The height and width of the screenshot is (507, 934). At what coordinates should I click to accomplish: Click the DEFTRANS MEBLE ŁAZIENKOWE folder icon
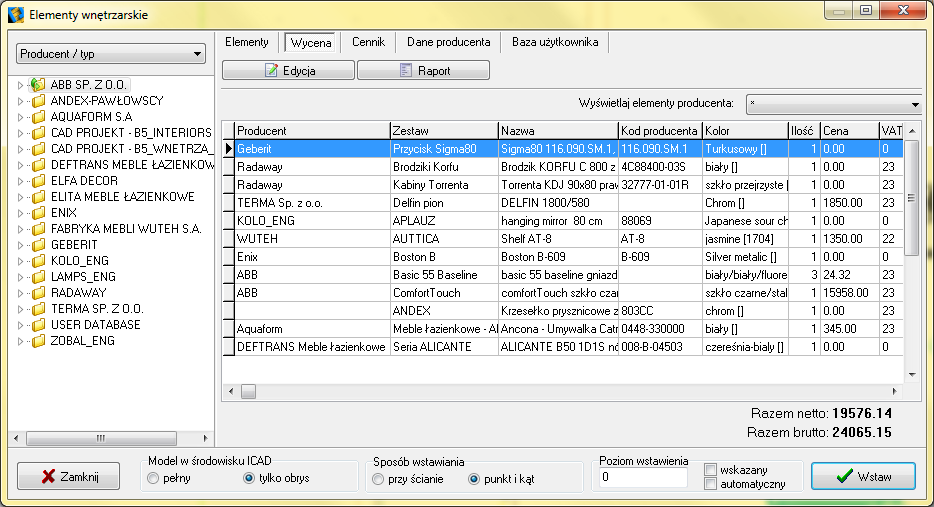tap(38, 165)
